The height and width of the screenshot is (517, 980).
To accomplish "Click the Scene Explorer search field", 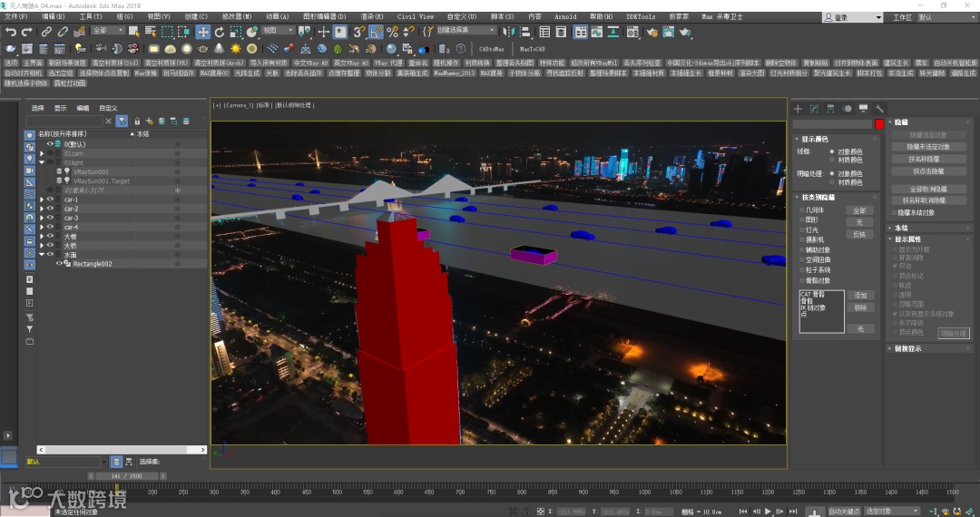I will [x=63, y=121].
